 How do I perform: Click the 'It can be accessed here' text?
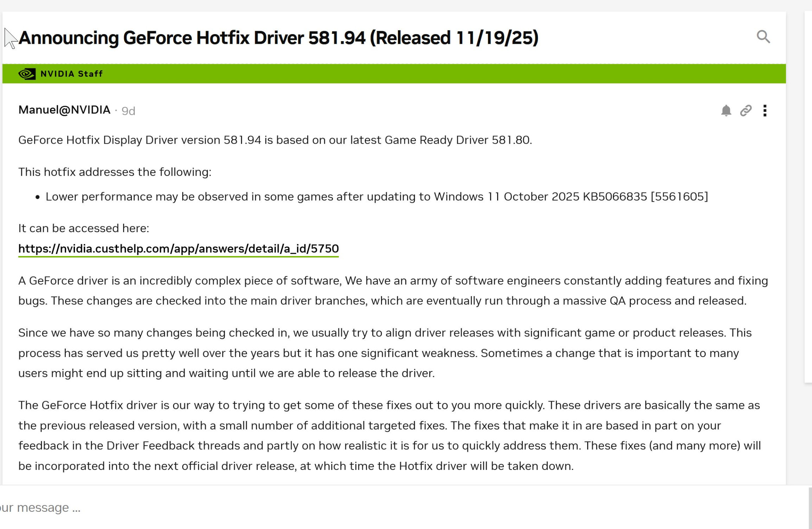point(84,228)
